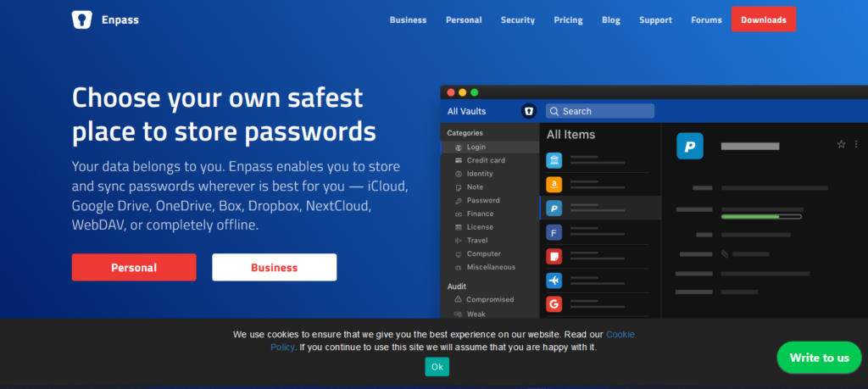Select the Identity category icon
The image size is (868, 389).
(458, 174)
